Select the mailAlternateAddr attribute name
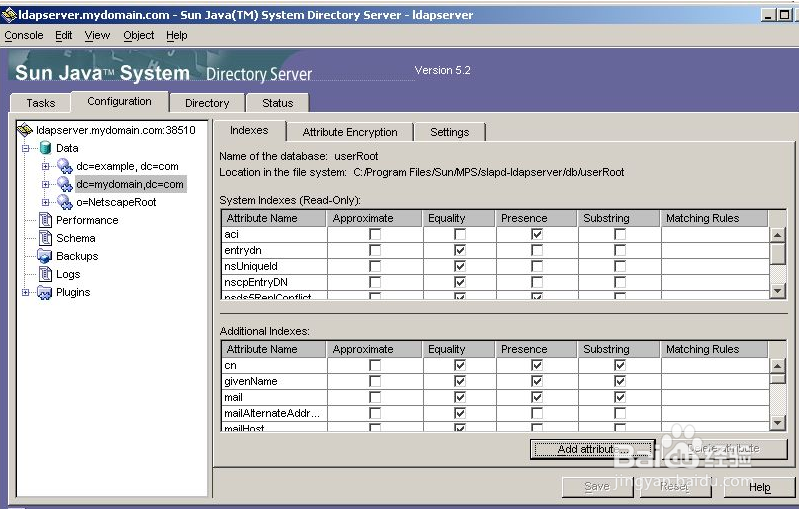 click(x=272, y=413)
